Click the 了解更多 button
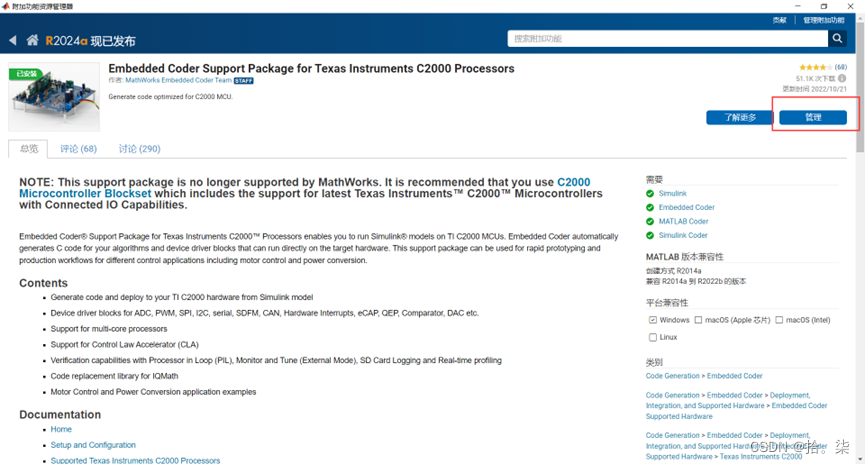This screenshot has height=464, width=865. pos(740,118)
